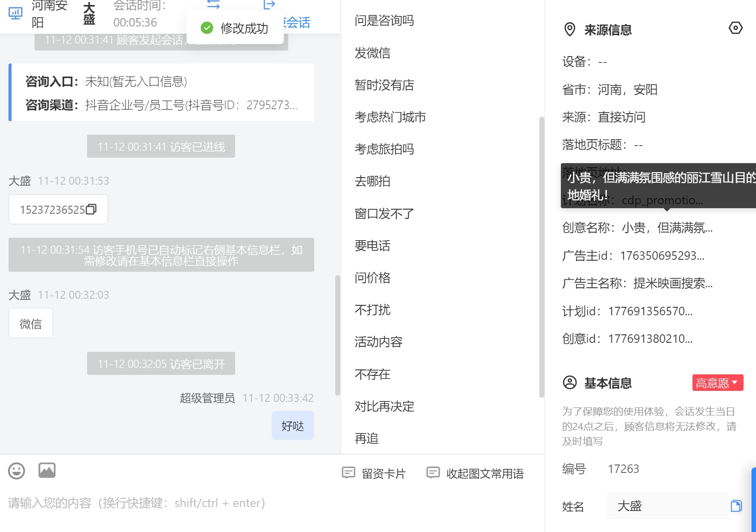Click the session time 00:05:36

click(135, 23)
